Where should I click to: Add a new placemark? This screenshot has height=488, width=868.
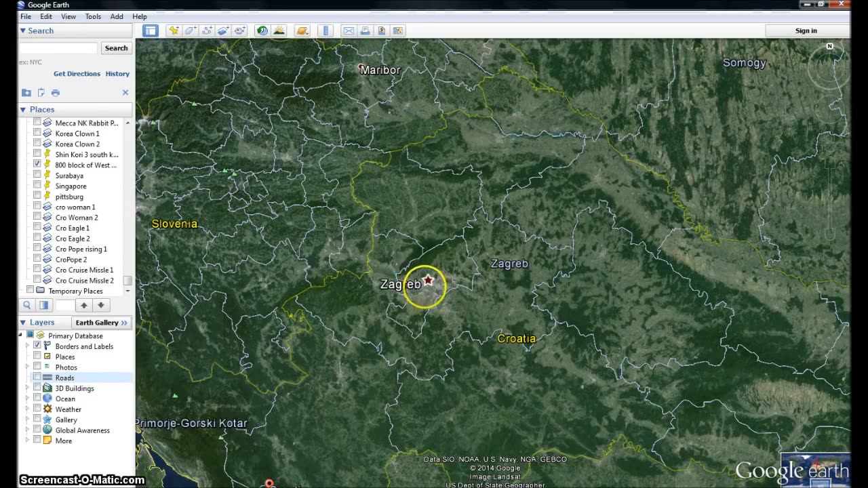click(x=174, y=30)
